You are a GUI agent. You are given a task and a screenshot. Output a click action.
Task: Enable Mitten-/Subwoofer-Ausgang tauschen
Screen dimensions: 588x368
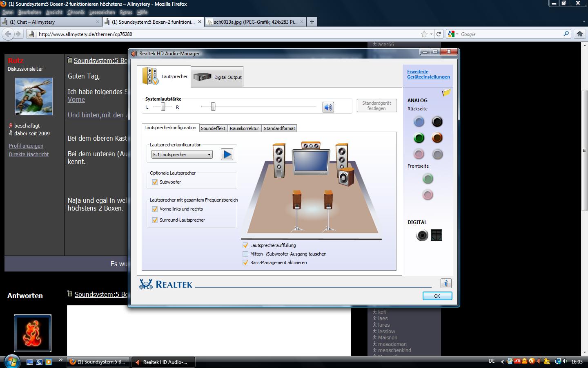pyautogui.click(x=245, y=254)
